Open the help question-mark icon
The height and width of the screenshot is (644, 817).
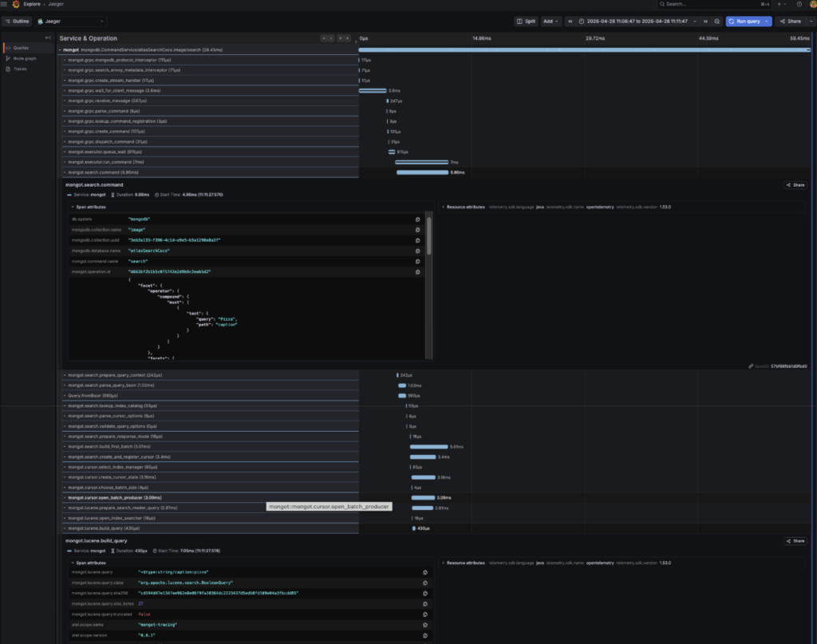click(799, 4)
